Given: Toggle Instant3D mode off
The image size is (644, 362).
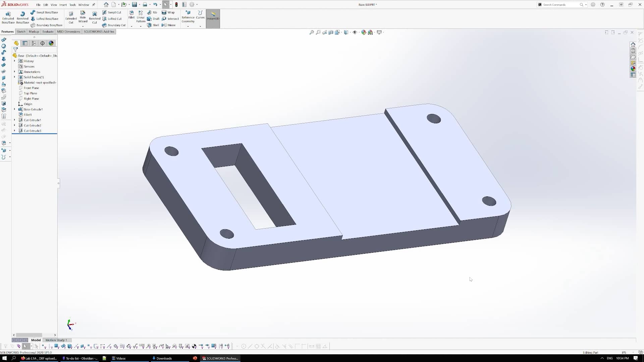Looking at the screenshot, I should [x=213, y=17].
